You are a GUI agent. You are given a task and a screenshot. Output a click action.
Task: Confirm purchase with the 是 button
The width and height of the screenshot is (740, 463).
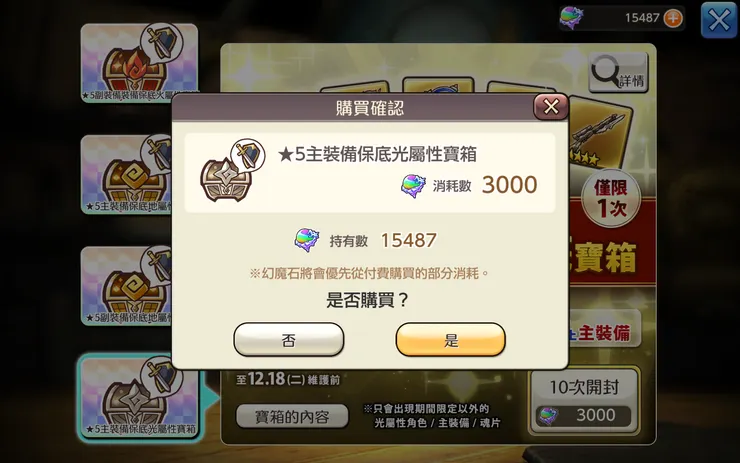tap(450, 339)
